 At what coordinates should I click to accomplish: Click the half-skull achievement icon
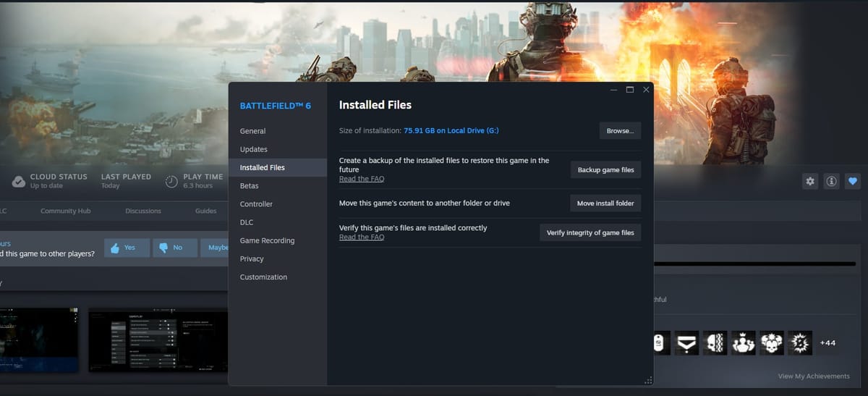[715, 342]
